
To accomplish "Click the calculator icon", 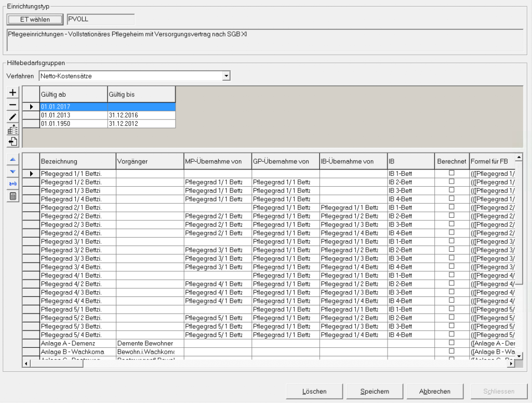I will point(13,196).
